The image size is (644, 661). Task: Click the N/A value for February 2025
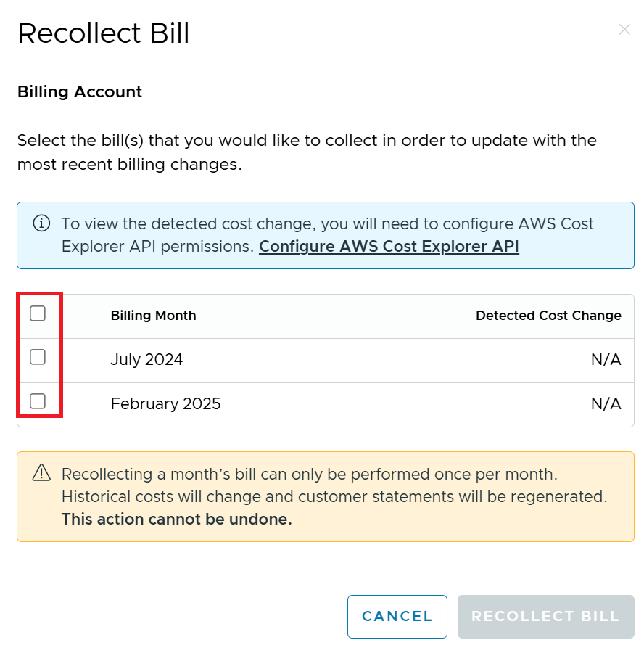point(606,403)
